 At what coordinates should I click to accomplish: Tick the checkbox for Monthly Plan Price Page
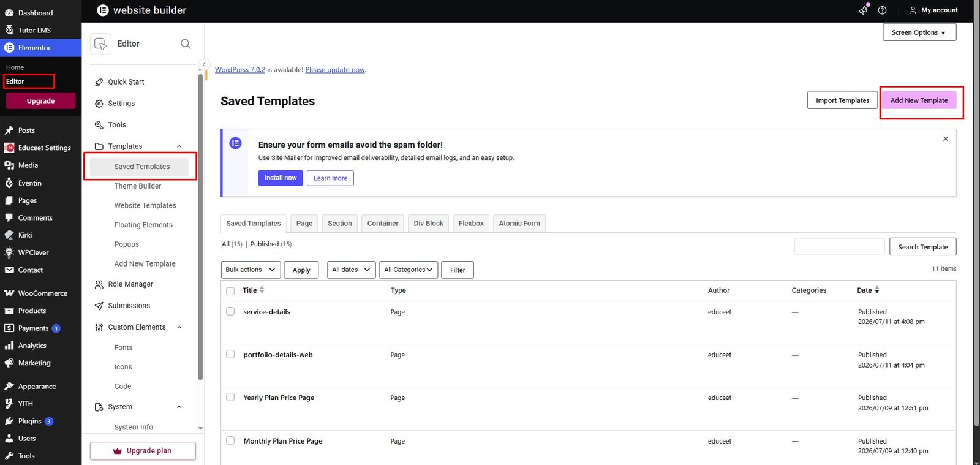[230, 440]
